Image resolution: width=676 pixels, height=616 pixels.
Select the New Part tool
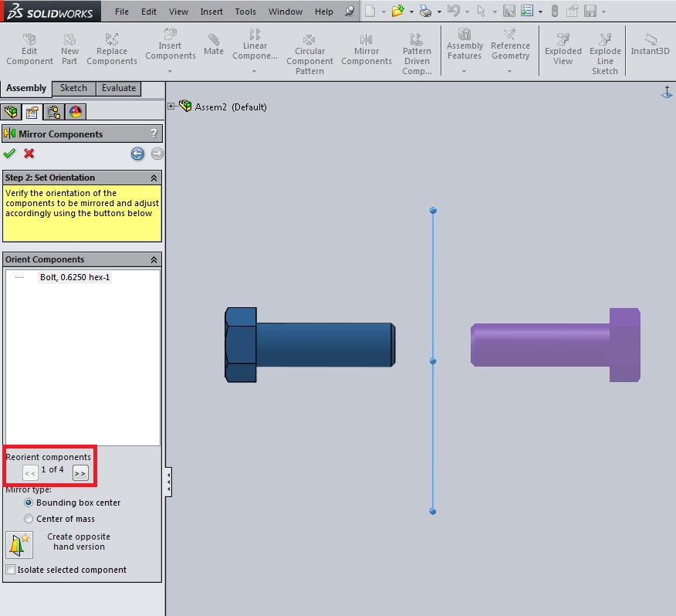[69, 49]
